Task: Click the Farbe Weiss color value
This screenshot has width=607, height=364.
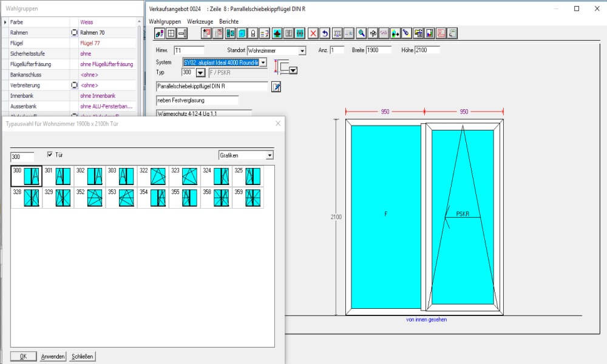Action: (x=87, y=22)
